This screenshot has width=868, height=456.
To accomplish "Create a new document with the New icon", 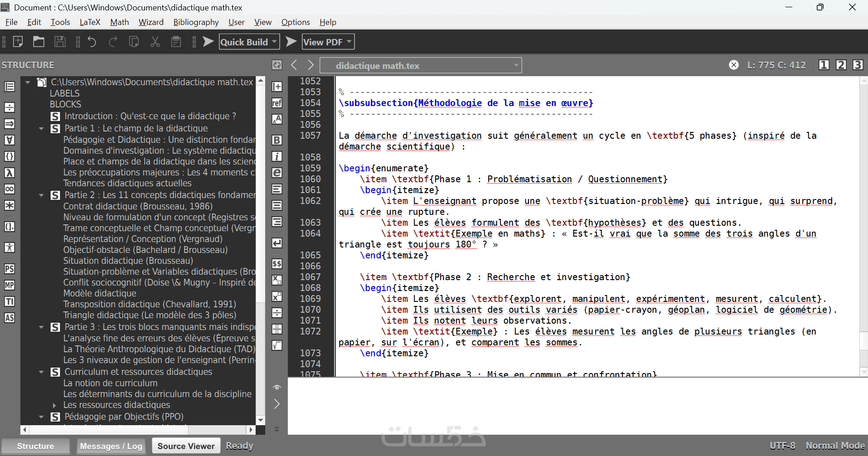I will tap(18, 42).
